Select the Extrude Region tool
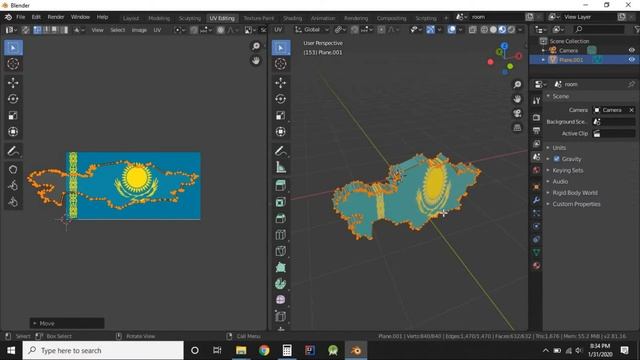The height and width of the screenshot is (360, 640). tap(281, 186)
